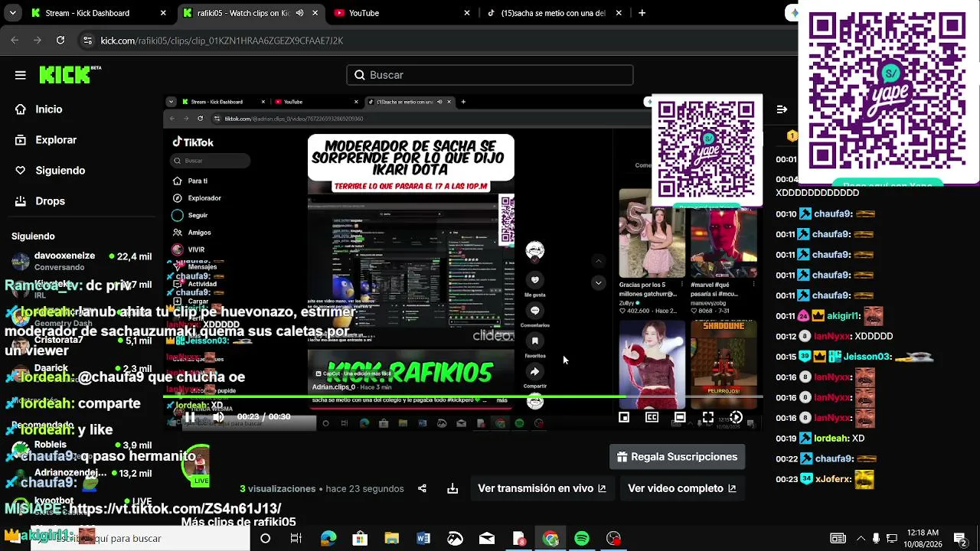
Task: Open playback speed settings on the clip
Action: click(736, 417)
